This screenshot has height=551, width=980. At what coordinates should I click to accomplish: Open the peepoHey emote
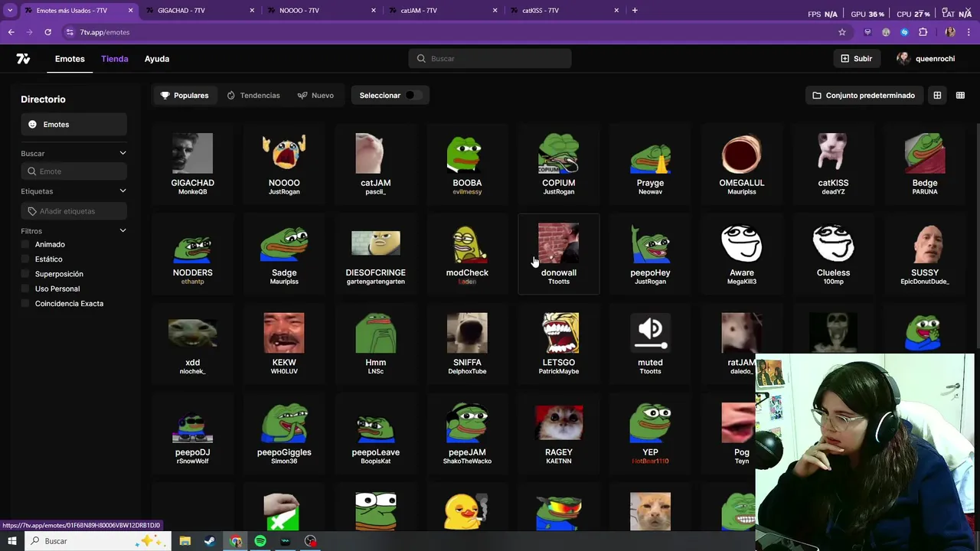pyautogui.click(x=650, y=254)
